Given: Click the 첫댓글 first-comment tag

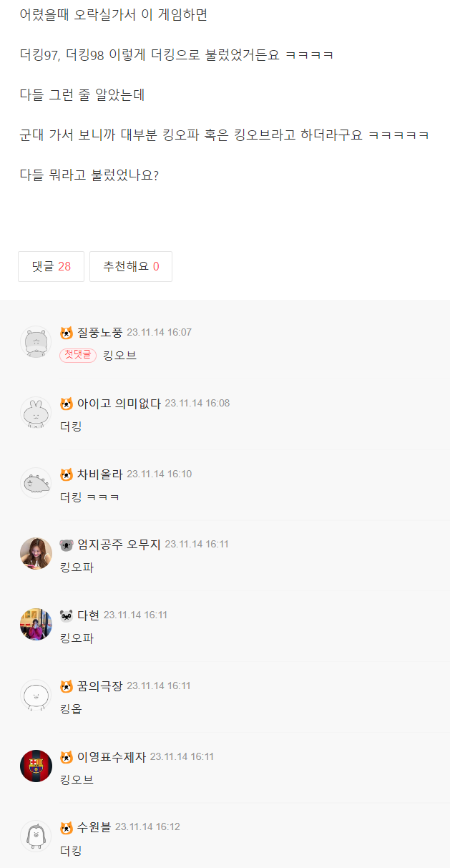Looking at the screenshot, I should coord(78,355).
